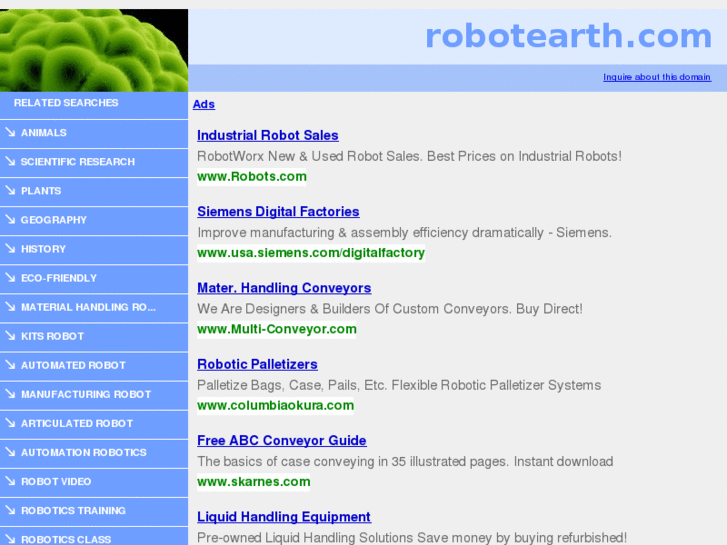
Task: Open the Plants related search
Action: coord(41,191)
